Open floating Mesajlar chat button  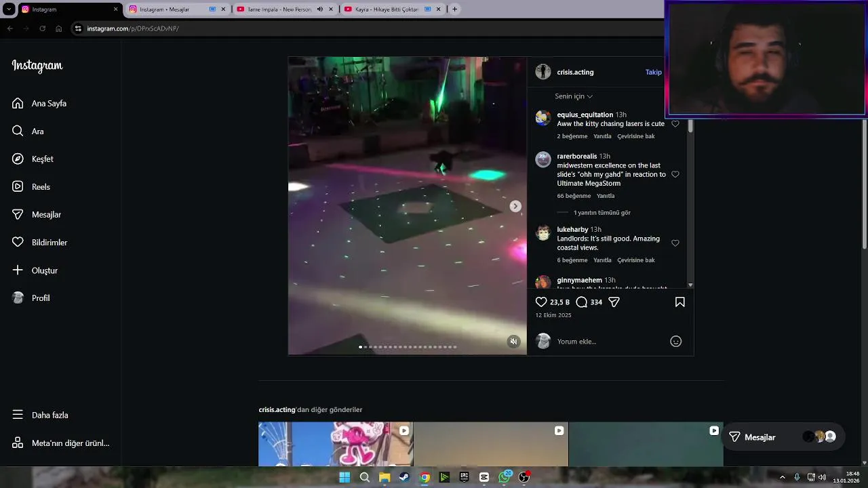point(783,437)
